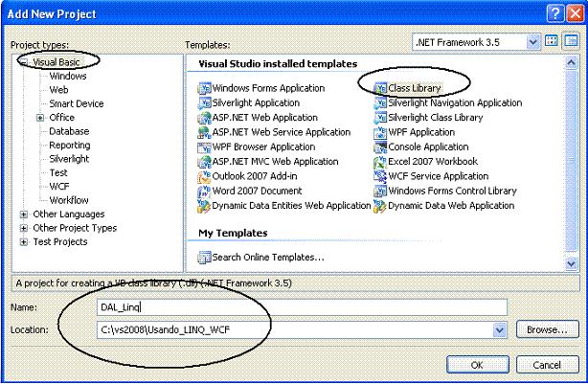Choose the Word 2007 Document icon

(x=204, y=191)
